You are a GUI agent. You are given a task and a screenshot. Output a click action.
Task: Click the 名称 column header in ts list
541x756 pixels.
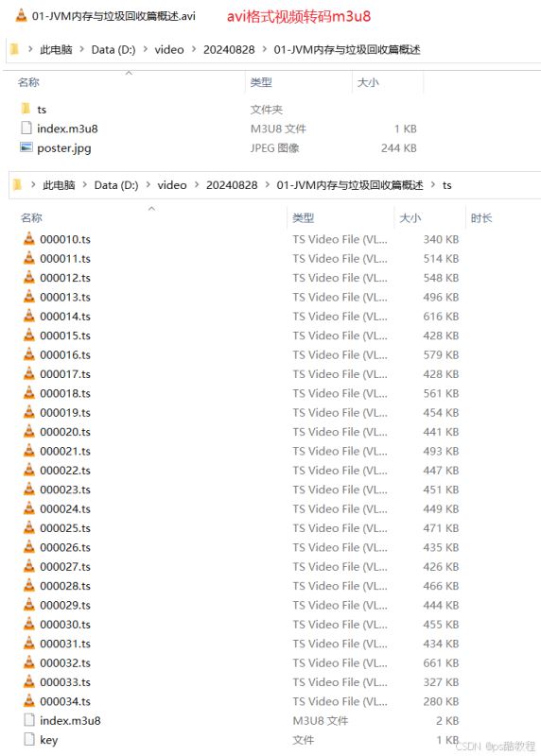[31, 218]
